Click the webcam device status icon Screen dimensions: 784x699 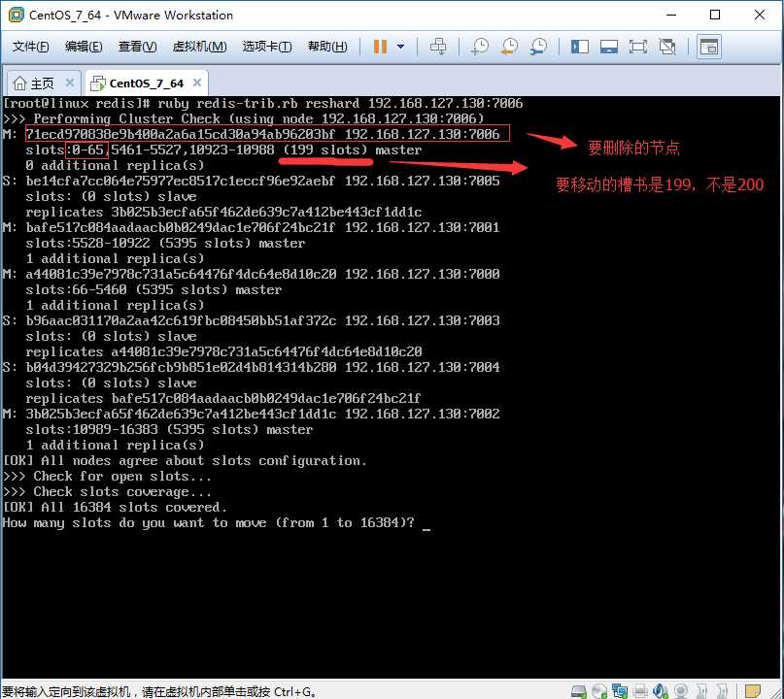tap(681, 691)
